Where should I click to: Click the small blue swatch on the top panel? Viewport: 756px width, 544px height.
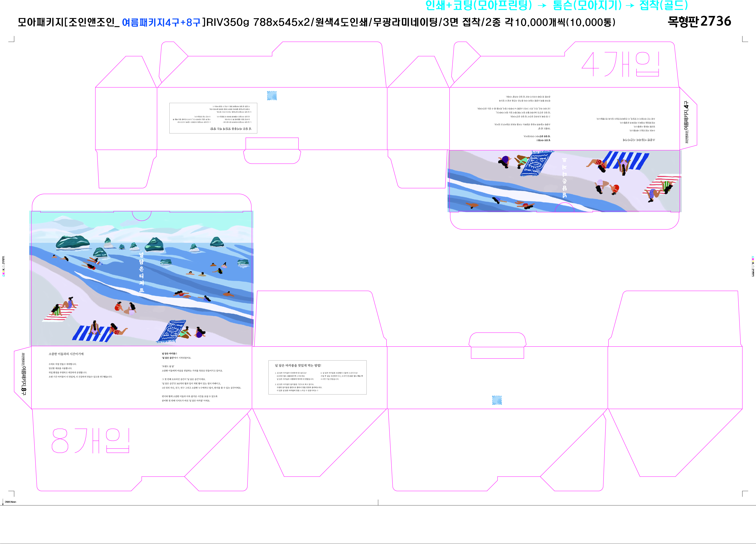coord(272,96)
